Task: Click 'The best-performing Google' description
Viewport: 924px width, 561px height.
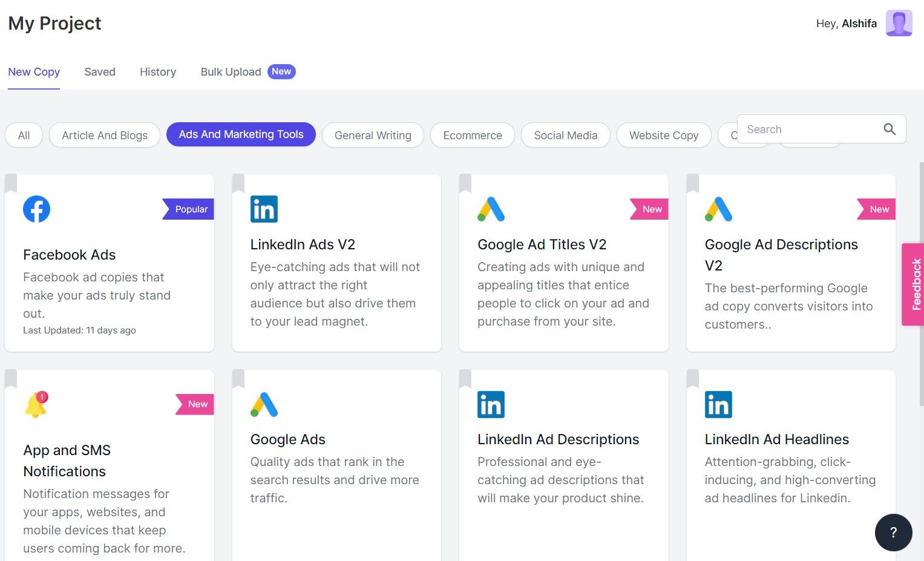Action: [x=788, y=306]
